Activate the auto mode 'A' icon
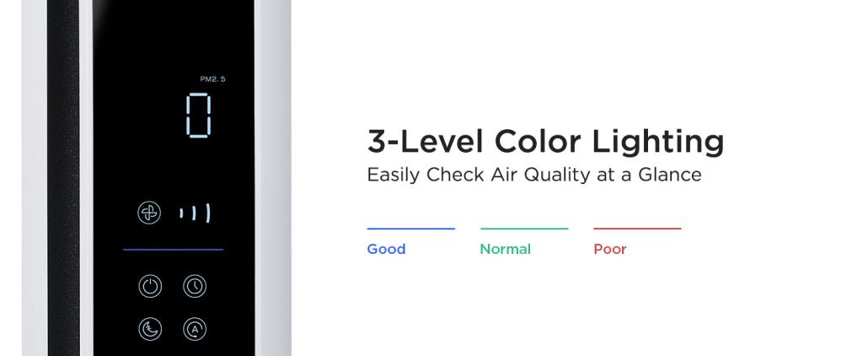868x356 pixels. (195, 329)
